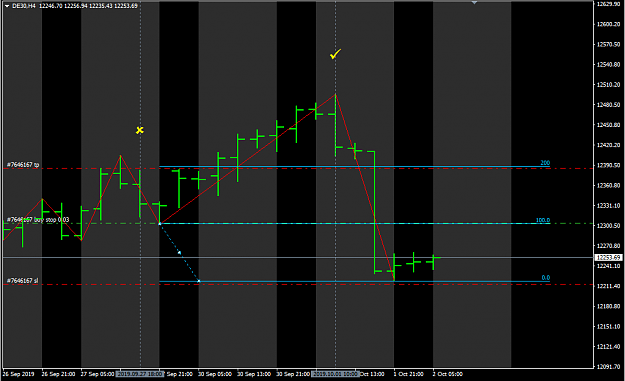Click the 12091.70 price scale label
The height and width of the screenshot is (381, 625).
click(x=608, y=367)
